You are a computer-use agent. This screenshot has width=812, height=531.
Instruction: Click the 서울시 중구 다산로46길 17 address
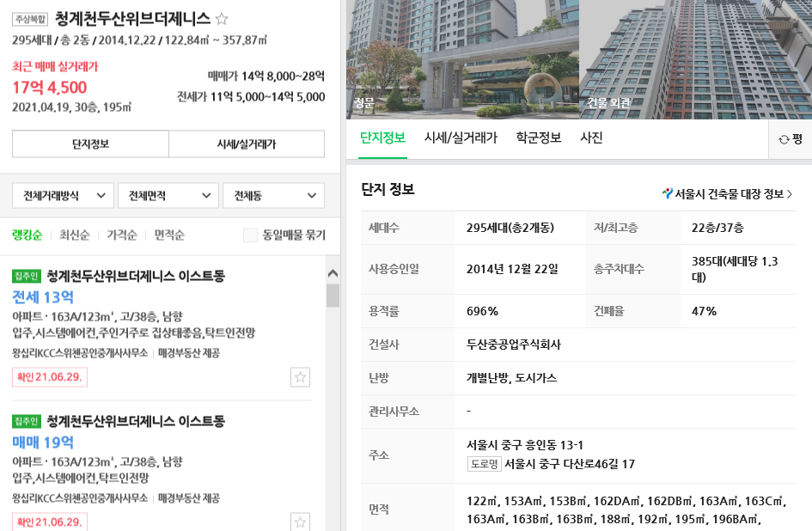[570, 464]
